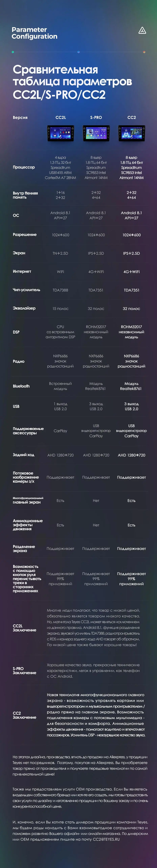This screenshot has width=157, height=868.
Task: Click the Версия row label
Action: (20, 118)
